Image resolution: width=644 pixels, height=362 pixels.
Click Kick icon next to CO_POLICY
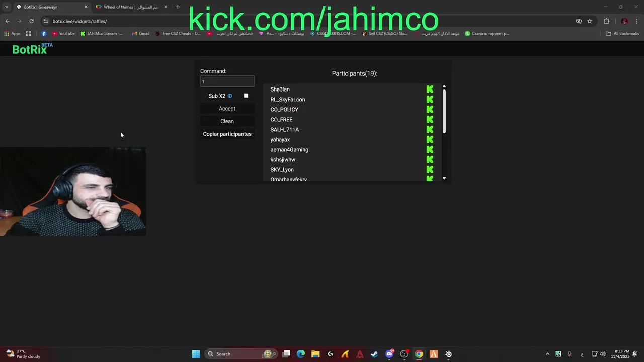(430, 109)
